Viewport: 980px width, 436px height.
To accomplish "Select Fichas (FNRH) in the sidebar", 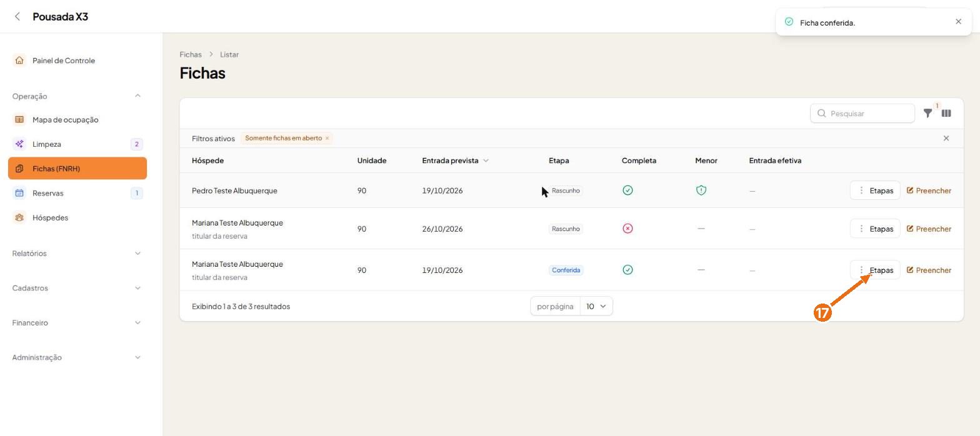I will point(77,169).
